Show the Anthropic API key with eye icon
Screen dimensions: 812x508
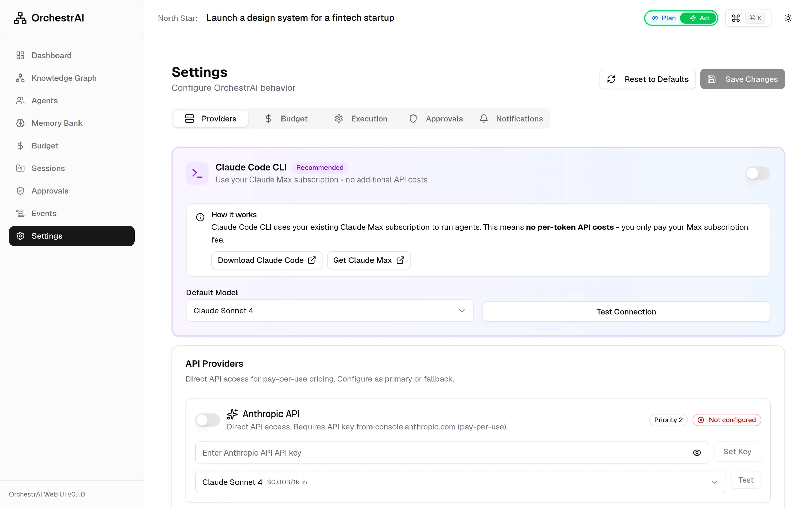coord(697,453)
